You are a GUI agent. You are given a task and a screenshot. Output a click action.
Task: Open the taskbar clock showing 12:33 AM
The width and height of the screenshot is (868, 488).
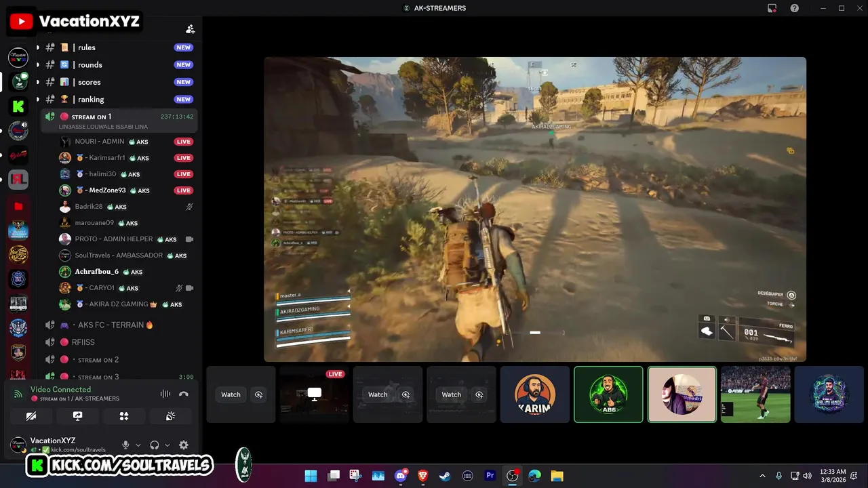(832, 476)
